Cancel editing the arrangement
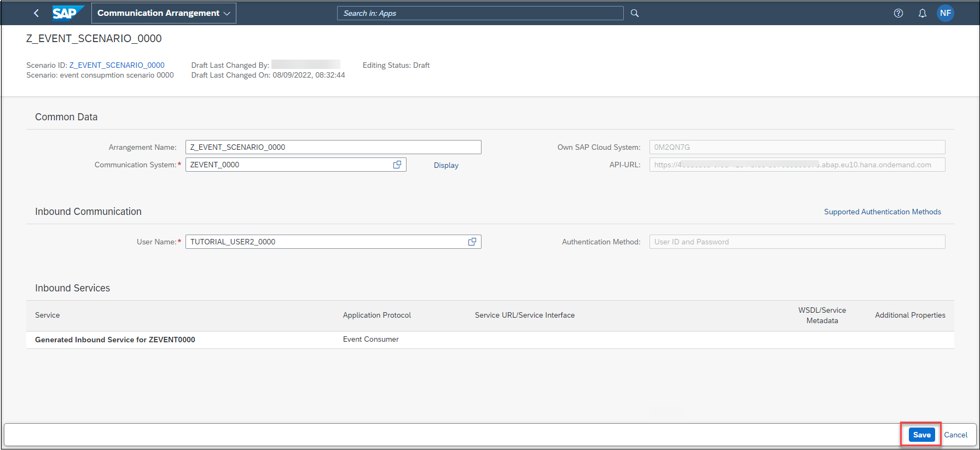The height and width of the screenshot is (450, 980). point(955,435)
